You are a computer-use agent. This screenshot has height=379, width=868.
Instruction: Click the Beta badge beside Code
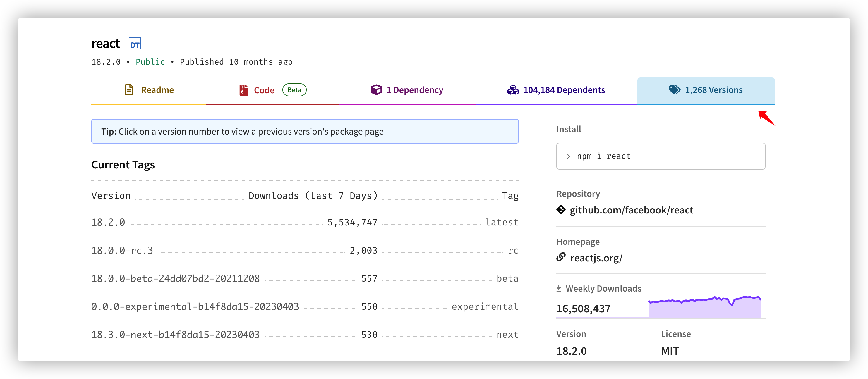[294, 90]
